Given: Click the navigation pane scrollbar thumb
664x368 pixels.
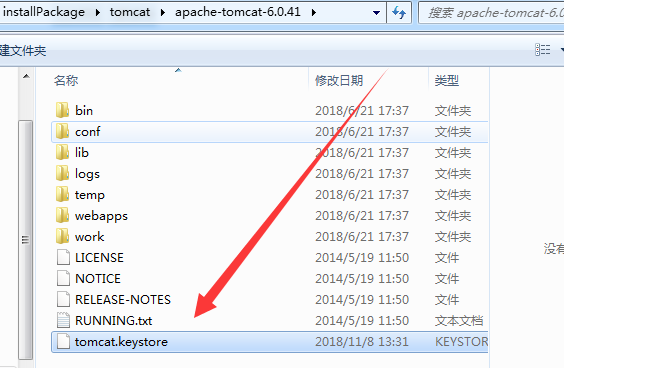Looking at the screenshot, I should [25, 239].
